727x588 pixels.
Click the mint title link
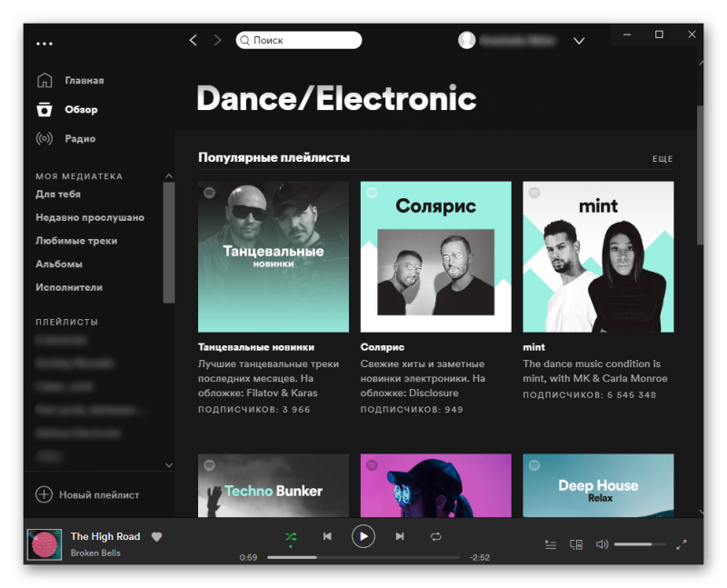coord(534,347)
